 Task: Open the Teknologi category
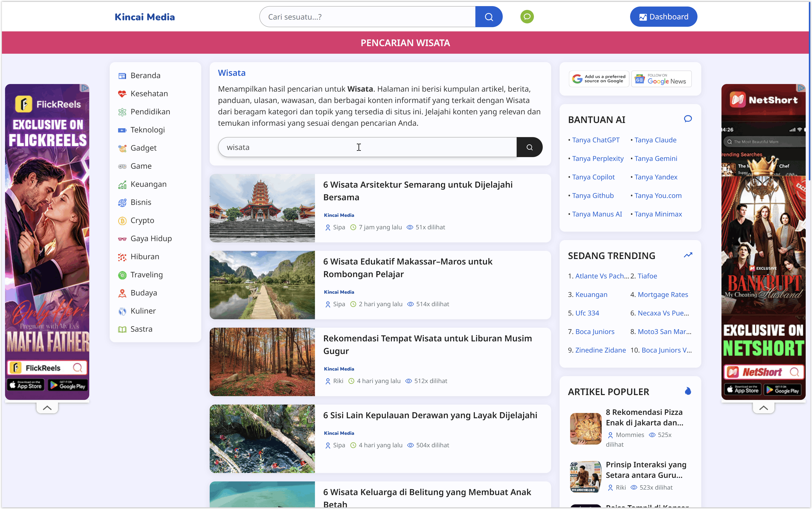148,130
